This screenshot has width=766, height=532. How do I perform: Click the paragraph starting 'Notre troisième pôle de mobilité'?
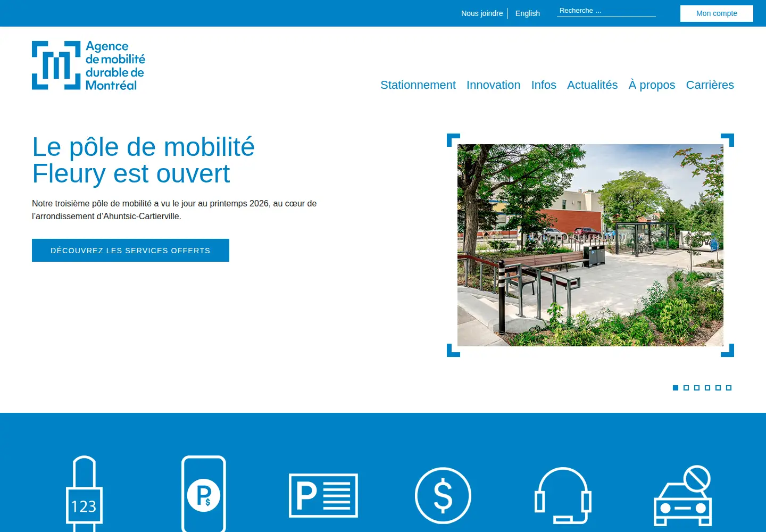(x=174, y=210)
